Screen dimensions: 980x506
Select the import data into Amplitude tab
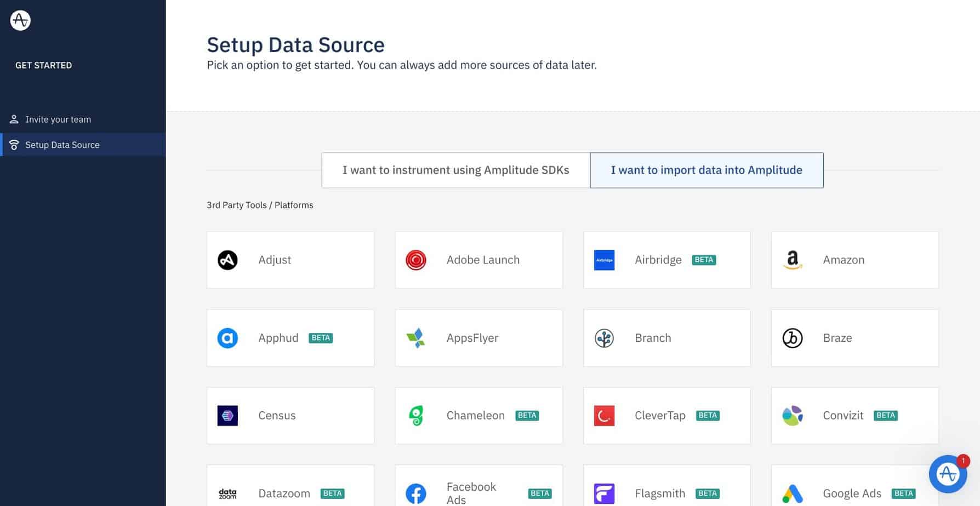pyautogui.click(x=706, y=170)
